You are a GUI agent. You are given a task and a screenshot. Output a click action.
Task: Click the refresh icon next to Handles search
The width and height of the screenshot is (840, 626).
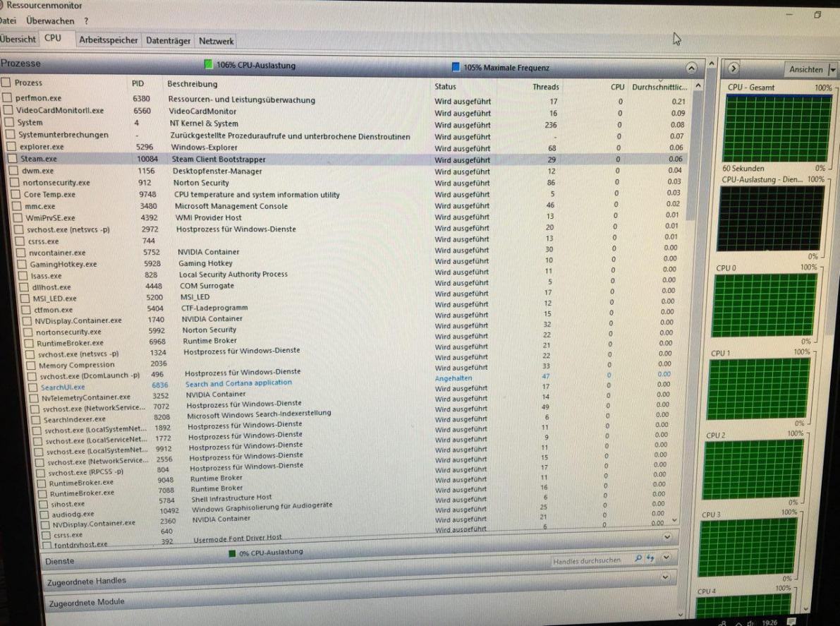[x=650, y=558]
